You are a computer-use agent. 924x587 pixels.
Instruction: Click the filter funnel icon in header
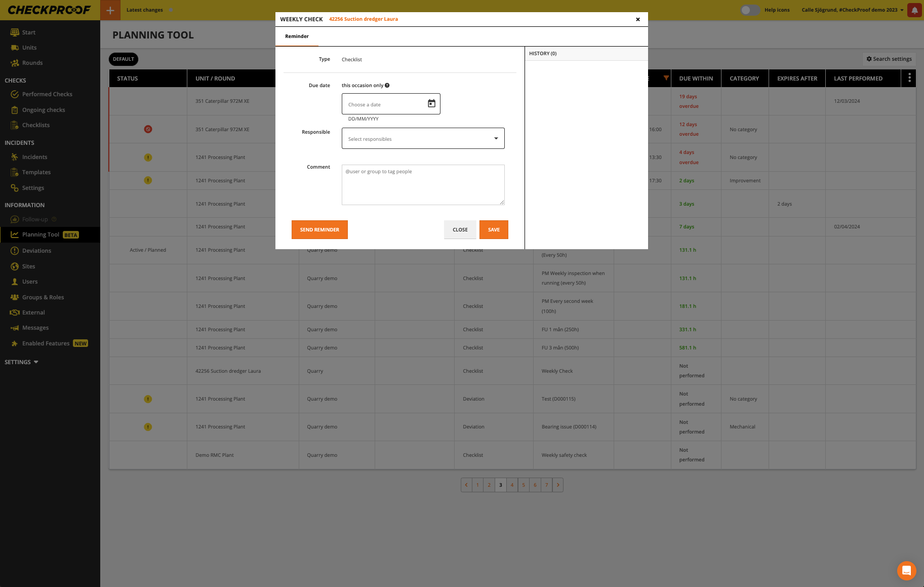pos(666,78)
